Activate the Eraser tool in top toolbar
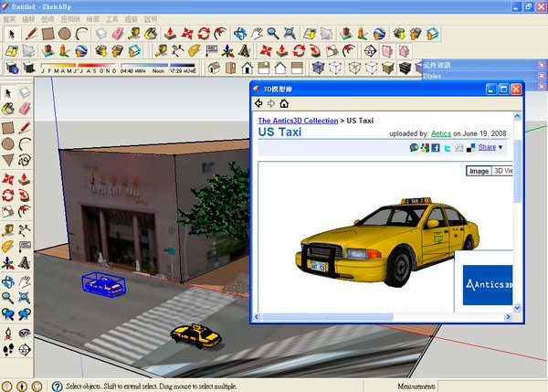 tap(118, 34)
